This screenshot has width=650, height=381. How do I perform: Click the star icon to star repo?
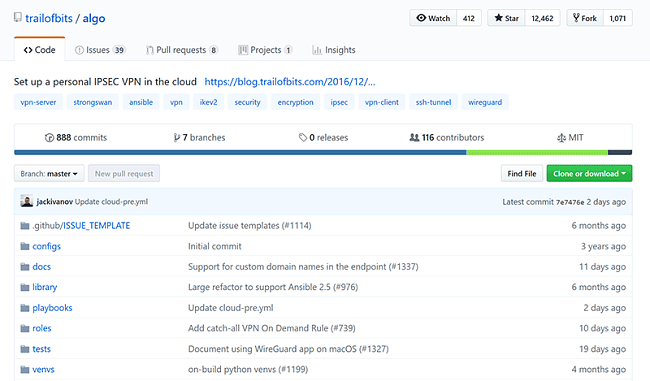[498, 18]
